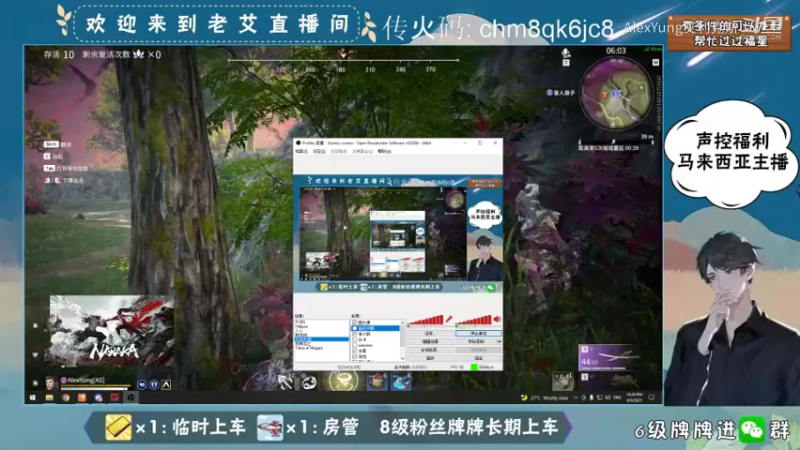Toggle checkbox of highlighted source in OBS
This screenshot has width=800, height=450.
click(x=355, y=328)
